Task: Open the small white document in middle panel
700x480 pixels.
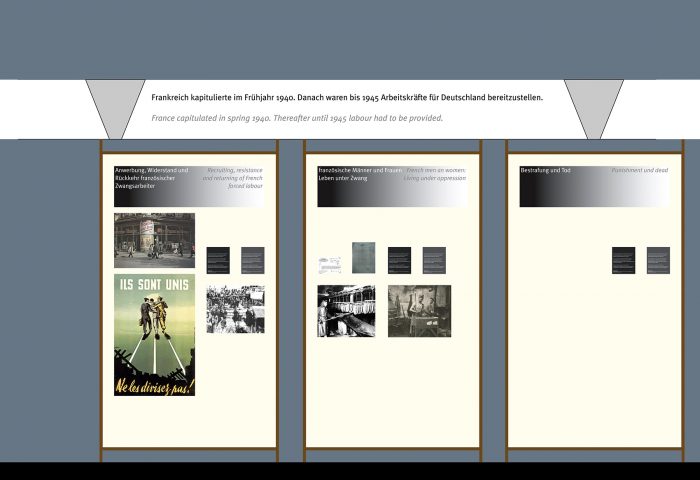Action: 330,265
